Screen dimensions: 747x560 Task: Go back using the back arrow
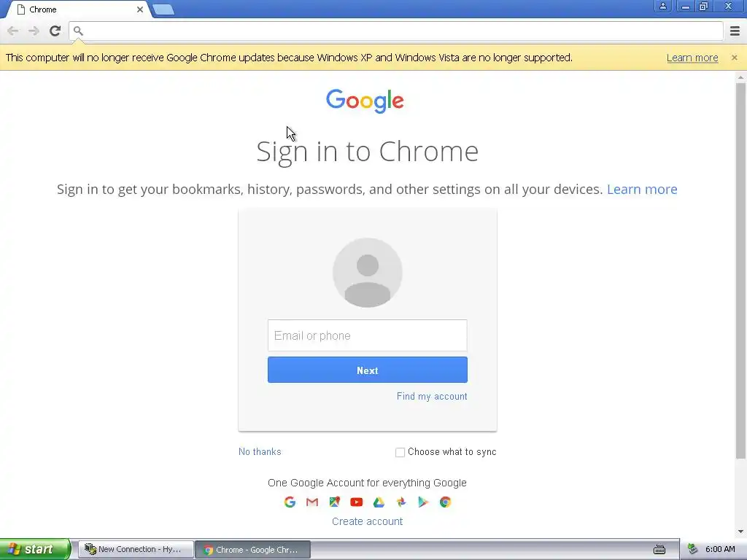[x=13, y=31]
